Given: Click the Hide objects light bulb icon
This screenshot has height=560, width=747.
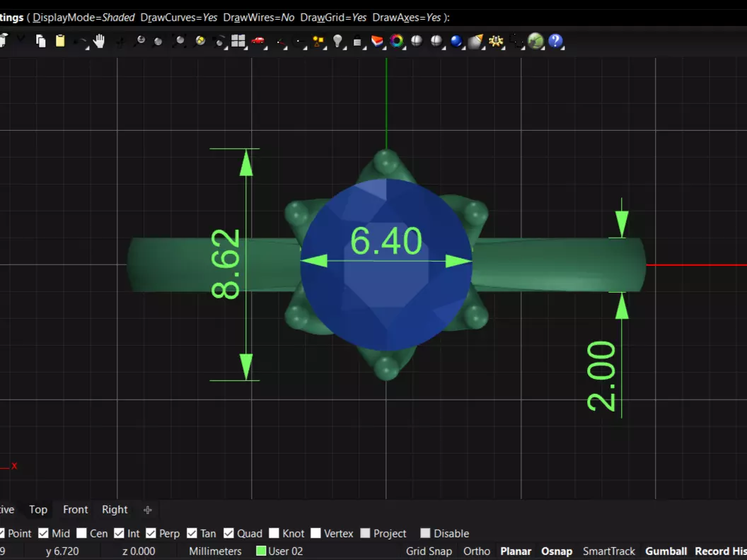Looking at the screenshot, I should pos(337,42).
